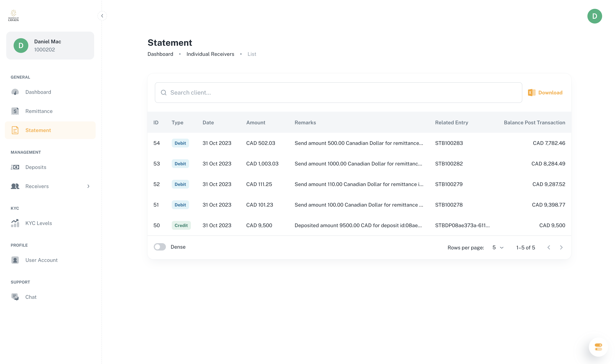Screen dimensions: 615x364
Task: Go to the next page of results
Action: tap(561, 248)
